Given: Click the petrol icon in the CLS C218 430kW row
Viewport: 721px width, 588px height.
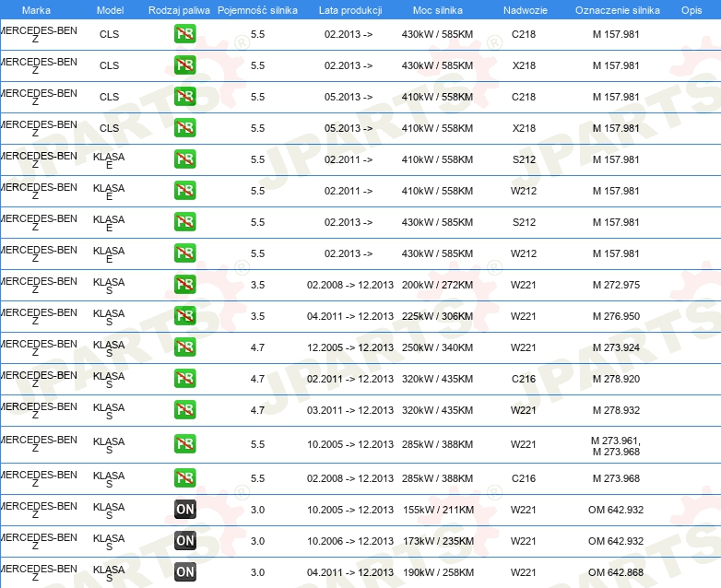Looking at the screenshot, I should (184, 34).
